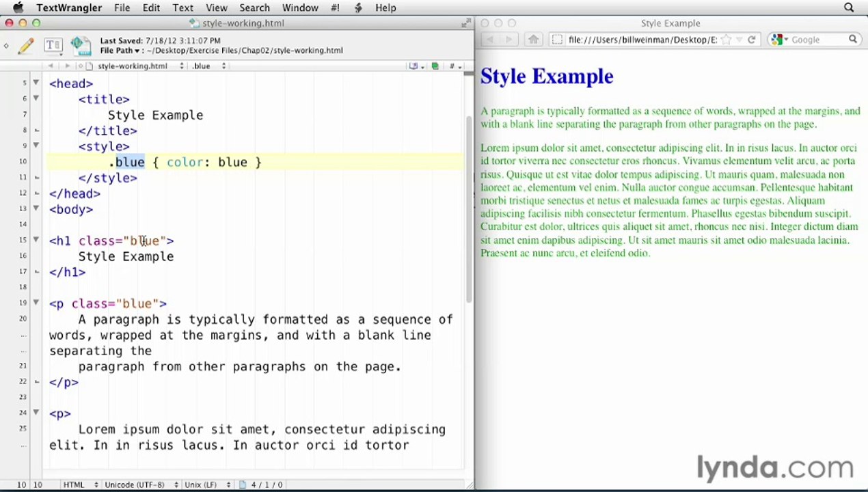Click the h1 class="blue" line in editor

(x=111, y=241)
